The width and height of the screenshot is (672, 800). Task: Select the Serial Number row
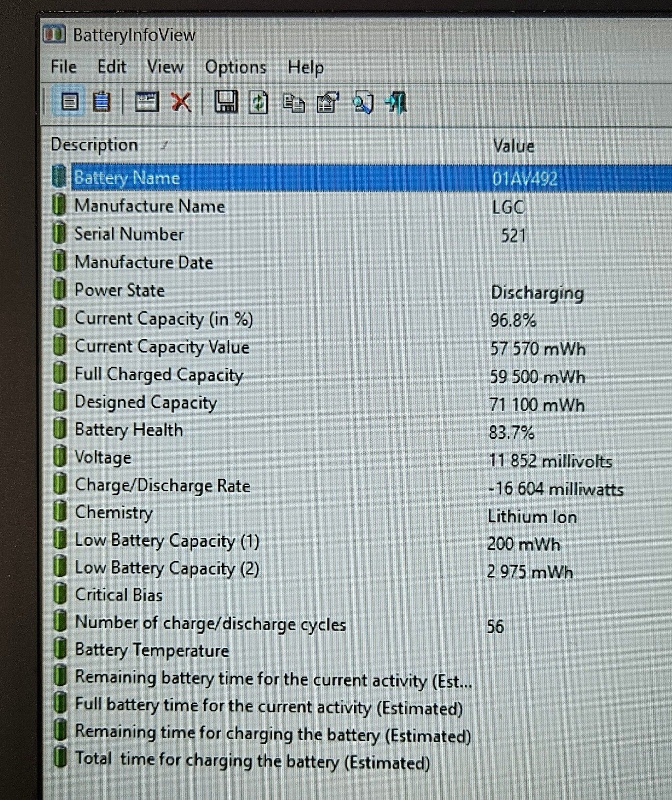pyautogui.click(x=361, y=234)
